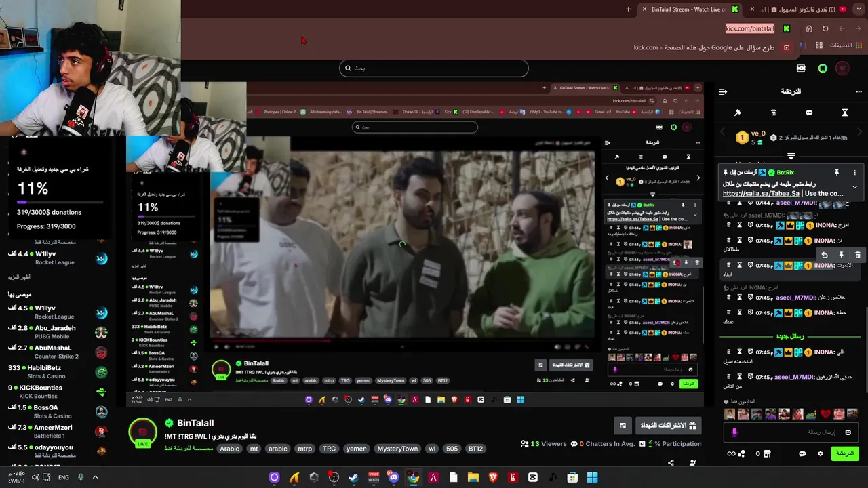Screen dimensions: 868x488
Task: Click the Kick search box
Action: [x=434, y=68]
